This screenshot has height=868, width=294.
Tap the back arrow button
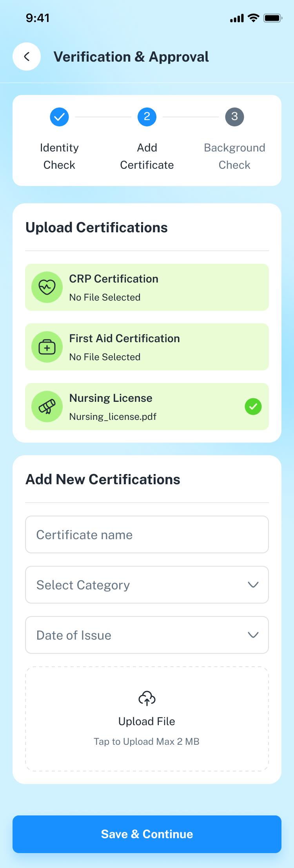click(x=27, y=57)
